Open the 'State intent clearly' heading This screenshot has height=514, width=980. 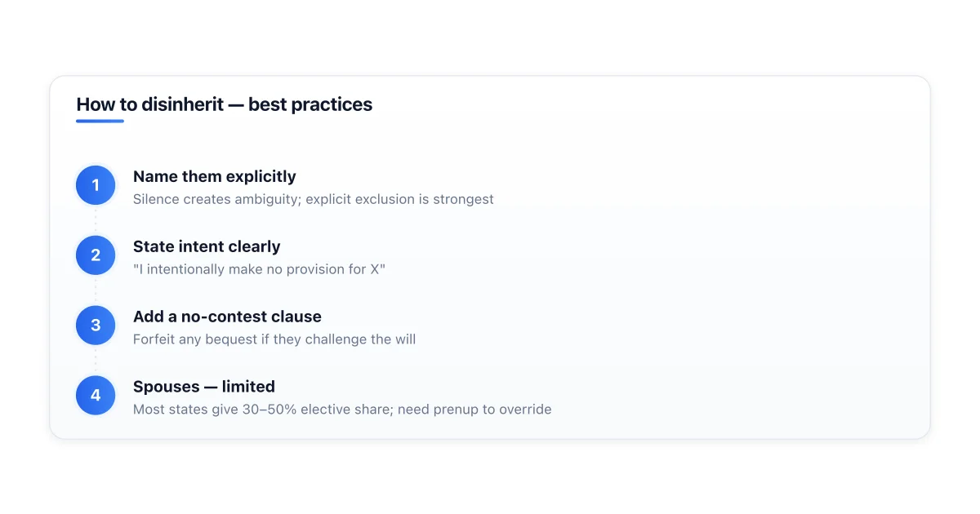click(x=207, y=246)
